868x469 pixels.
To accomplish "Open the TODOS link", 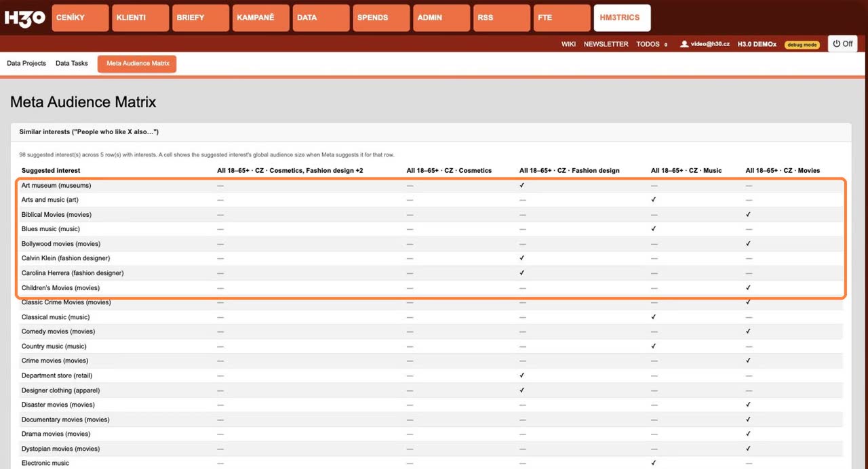I will tap(648, 44).
